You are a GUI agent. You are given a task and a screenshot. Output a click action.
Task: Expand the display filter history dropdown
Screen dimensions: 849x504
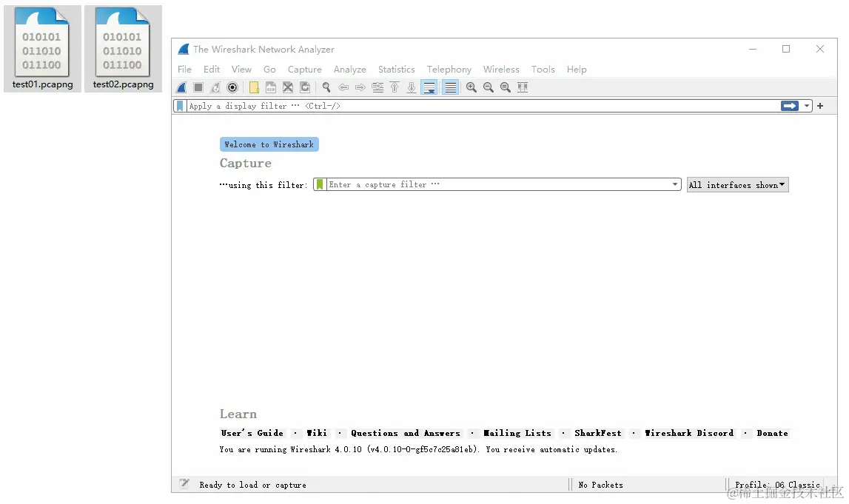[x=807, y=106]
